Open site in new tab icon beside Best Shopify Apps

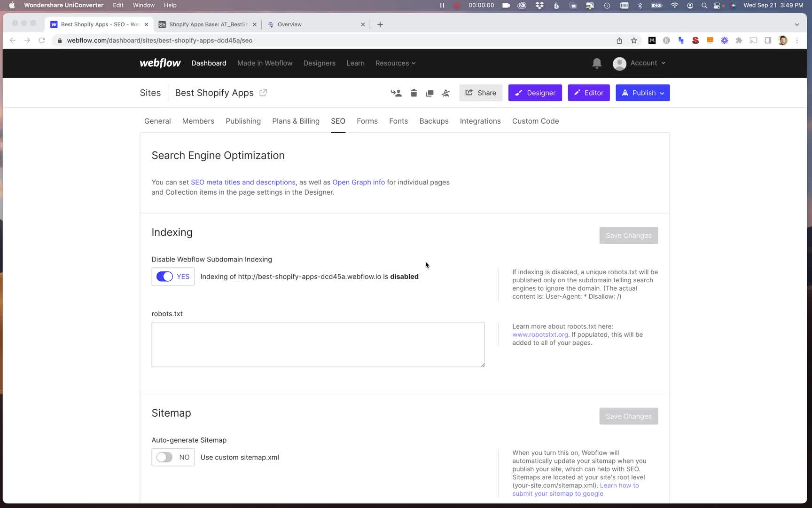[263, 93]
